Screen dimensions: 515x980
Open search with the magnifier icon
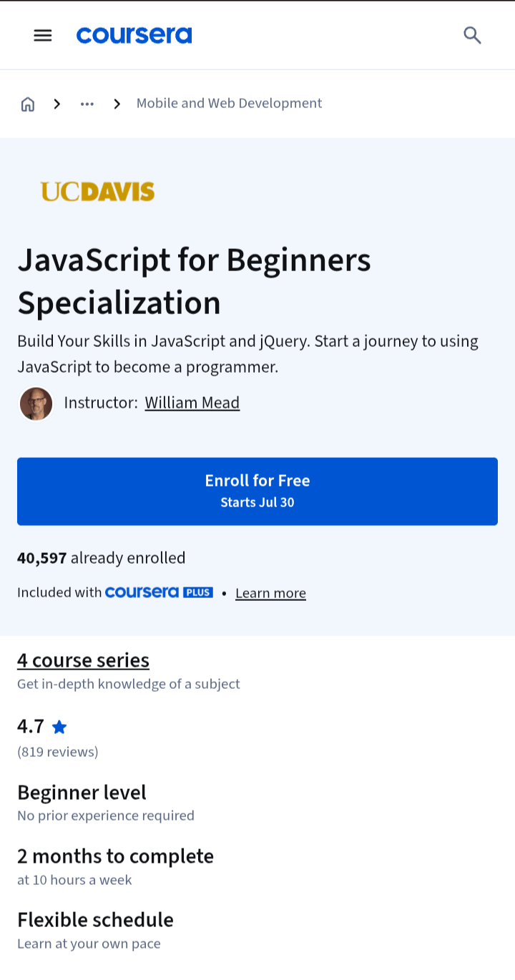tap(472, 35)
